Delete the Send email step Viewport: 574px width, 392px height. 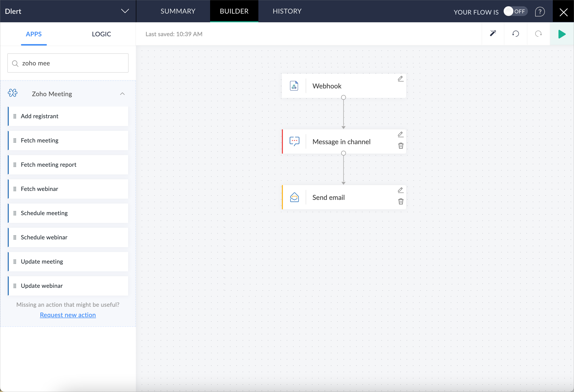click(401, 202)
